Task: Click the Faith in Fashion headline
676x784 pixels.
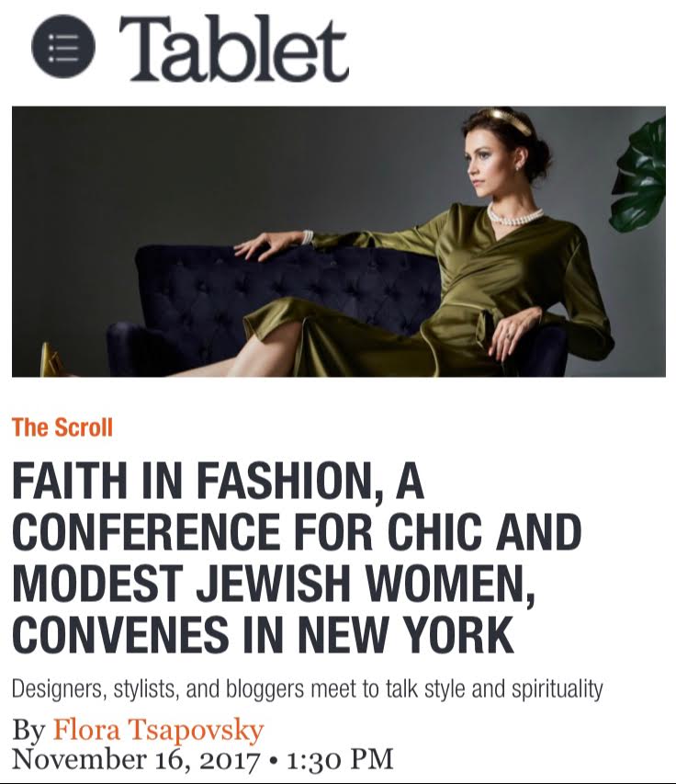Action: (297, 558)
